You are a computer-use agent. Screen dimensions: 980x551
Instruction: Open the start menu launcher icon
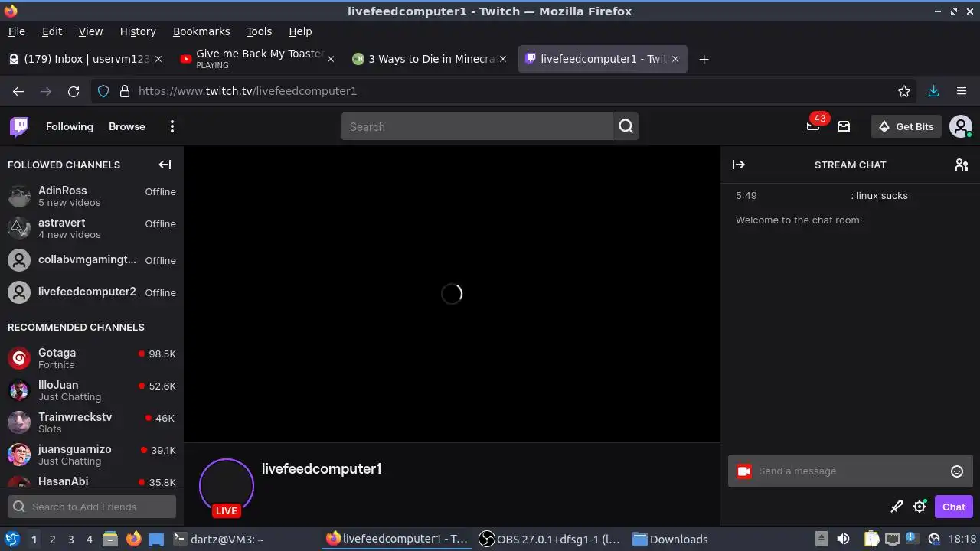pos(11,540)
